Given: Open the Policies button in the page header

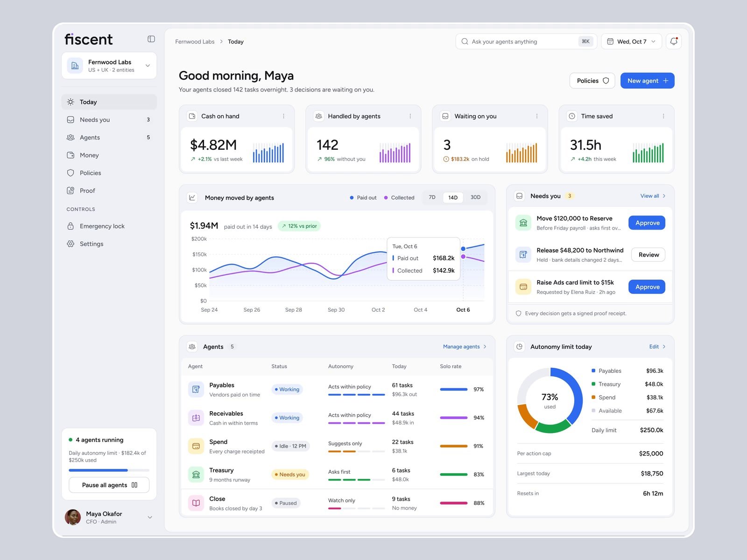Looking at the screenshot, I should point(592,81).
